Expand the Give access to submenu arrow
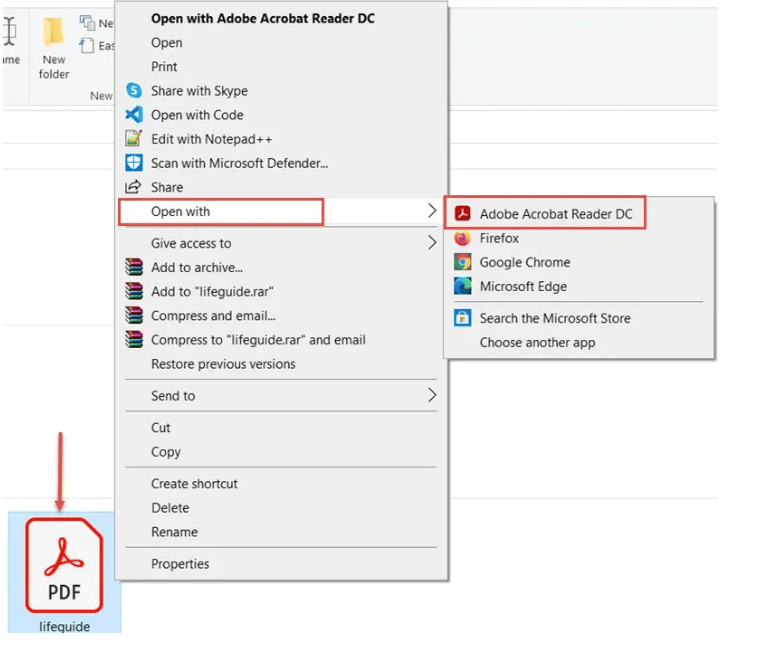 click(x=432, y=243)
